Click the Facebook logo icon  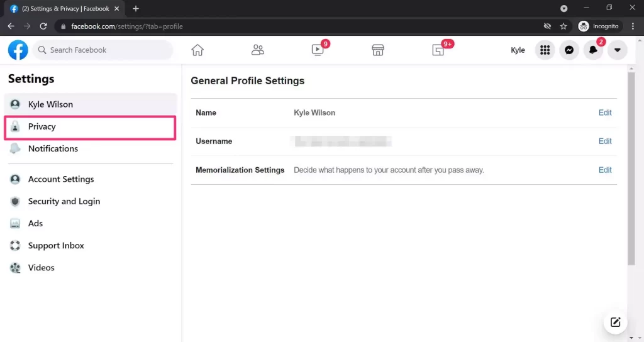pyautogui.click(x=18, y=50)
